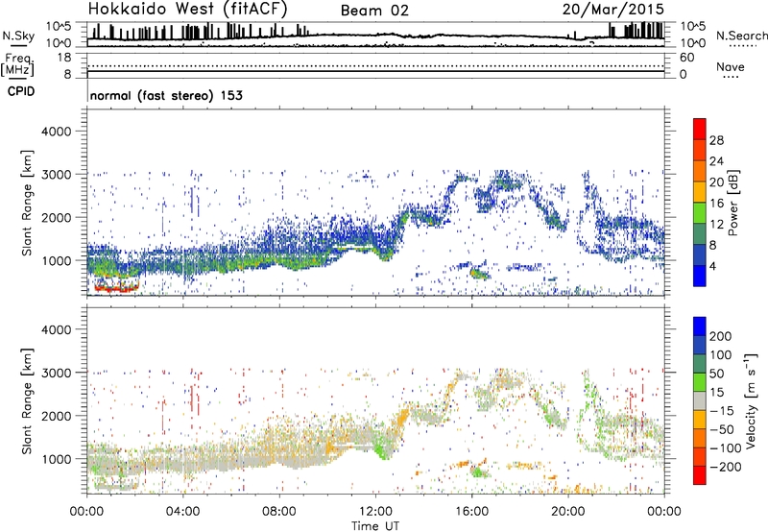Click the red top of power colorbar

[x=700, y=129]
